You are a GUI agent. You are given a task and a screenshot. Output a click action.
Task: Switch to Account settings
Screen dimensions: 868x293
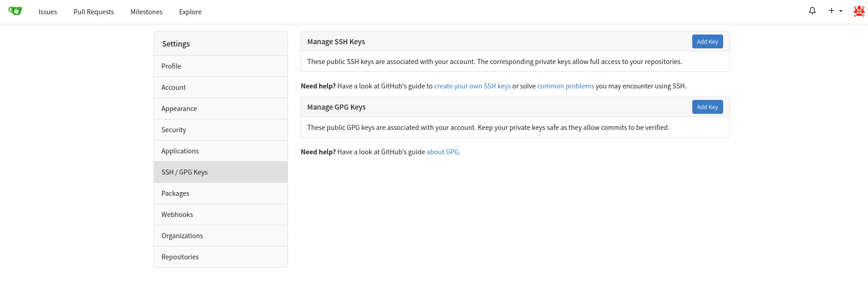point(173,88)
